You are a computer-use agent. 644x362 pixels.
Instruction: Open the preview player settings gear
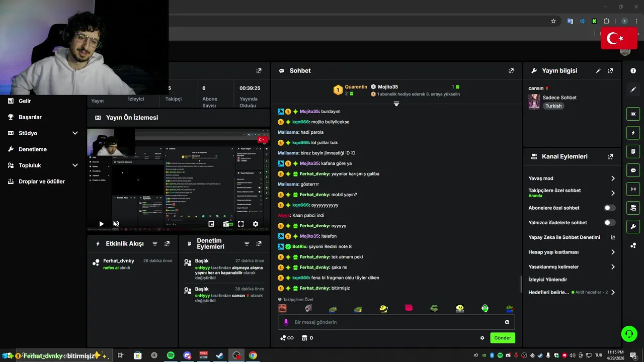(256, 224)
